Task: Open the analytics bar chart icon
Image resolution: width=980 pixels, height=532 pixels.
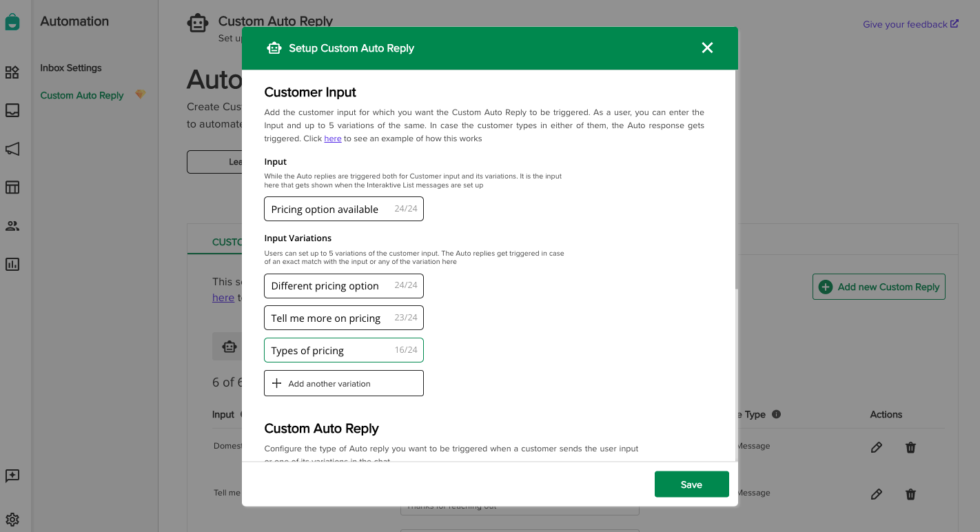Action: [12, 264]
